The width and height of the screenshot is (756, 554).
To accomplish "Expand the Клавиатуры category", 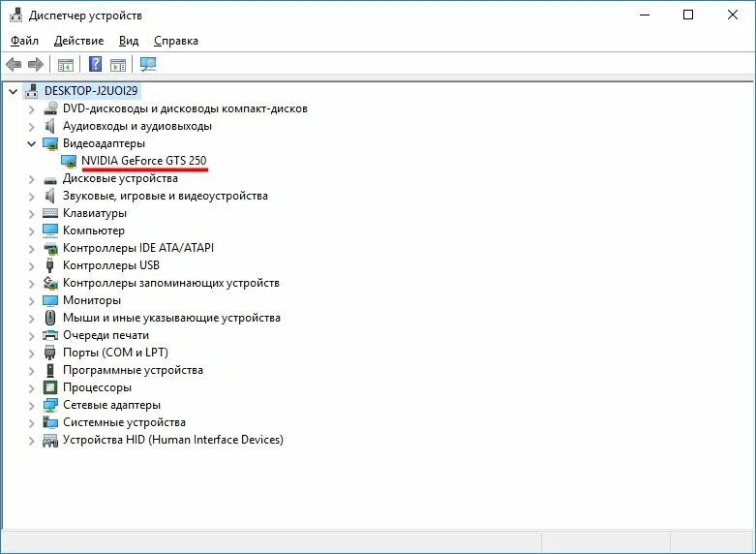I will click(31, 214).
